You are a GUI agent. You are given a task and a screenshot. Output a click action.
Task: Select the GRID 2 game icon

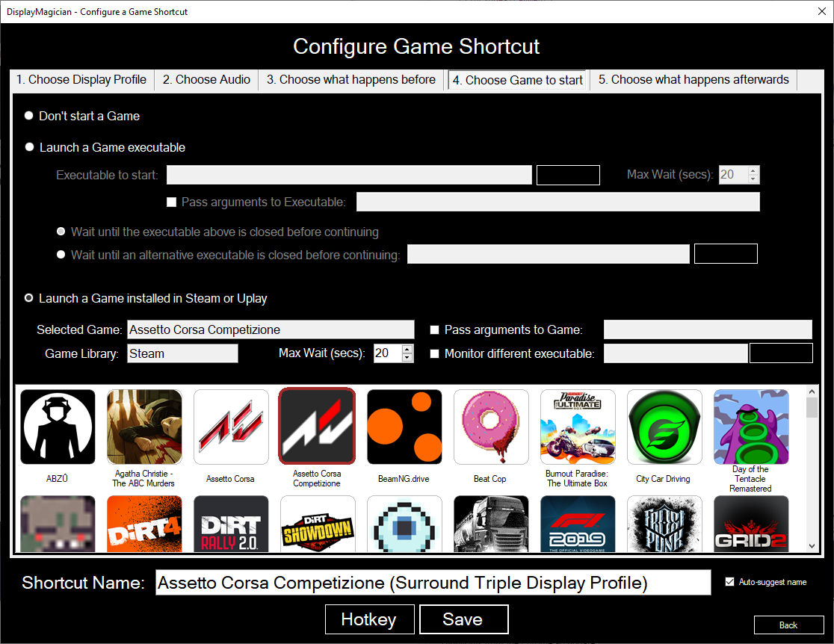coord(751,524)
